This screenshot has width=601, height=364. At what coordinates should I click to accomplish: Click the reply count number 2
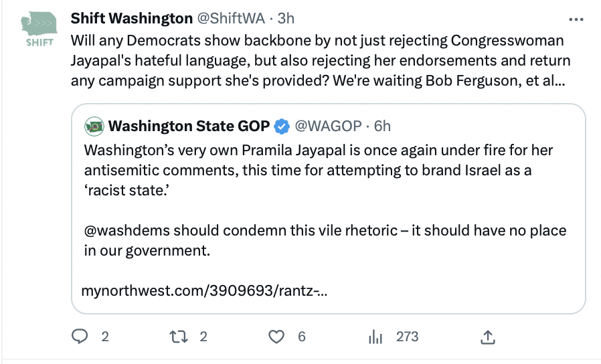[x=105, y=337]
